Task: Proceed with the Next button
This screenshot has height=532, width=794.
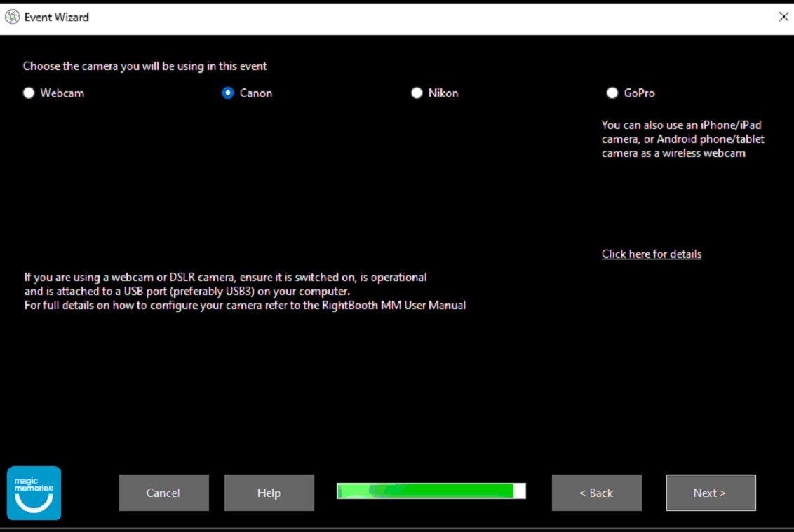Action: [x=711, y=493]
